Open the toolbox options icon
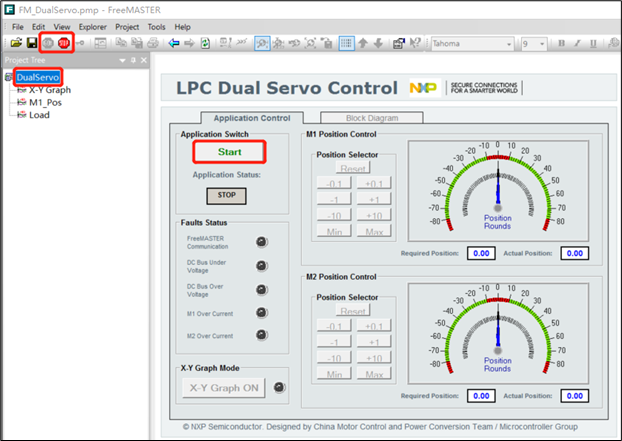 [399, 43]
